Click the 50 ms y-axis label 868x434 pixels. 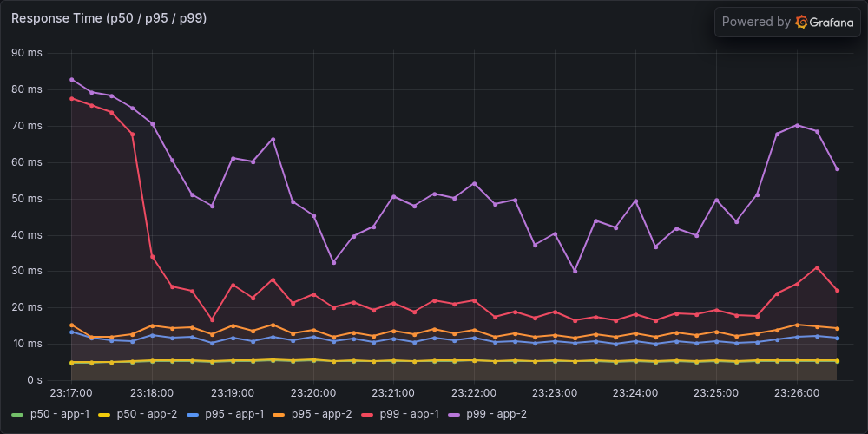pos(27,199)
